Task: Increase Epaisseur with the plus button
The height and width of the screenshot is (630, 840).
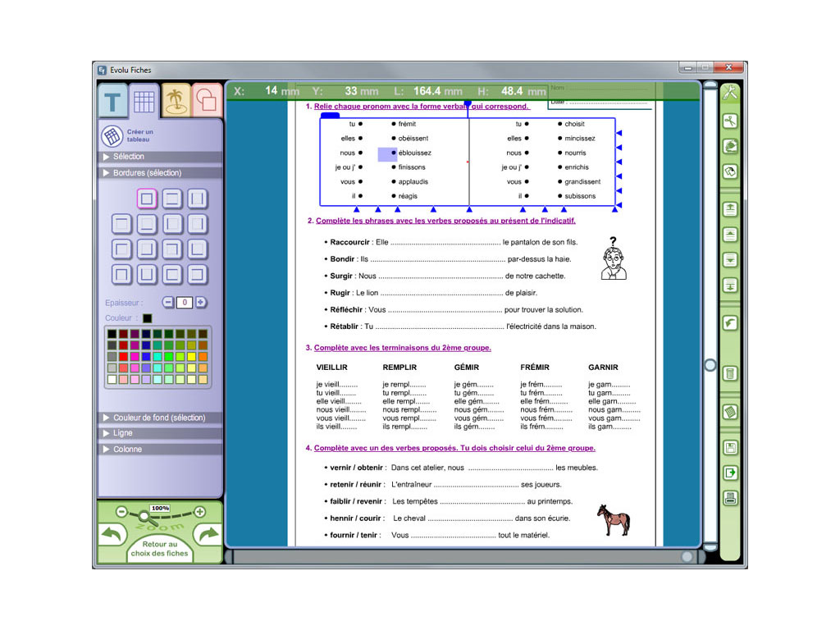Action: pos(201,302)
